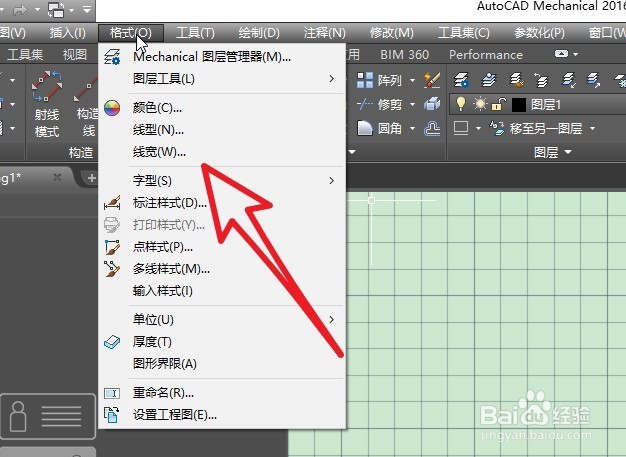
Task: Click the erase tool icon beside 阵列
Action: click(x=432, y=80)
